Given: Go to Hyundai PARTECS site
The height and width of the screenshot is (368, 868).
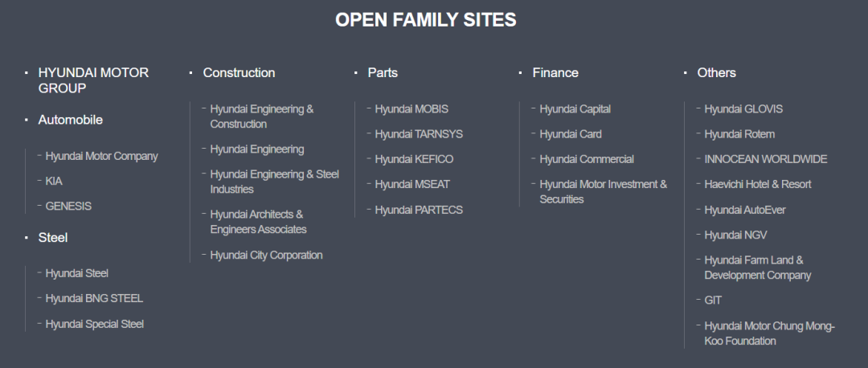Looking at the screenshot, I should point(419,210).
